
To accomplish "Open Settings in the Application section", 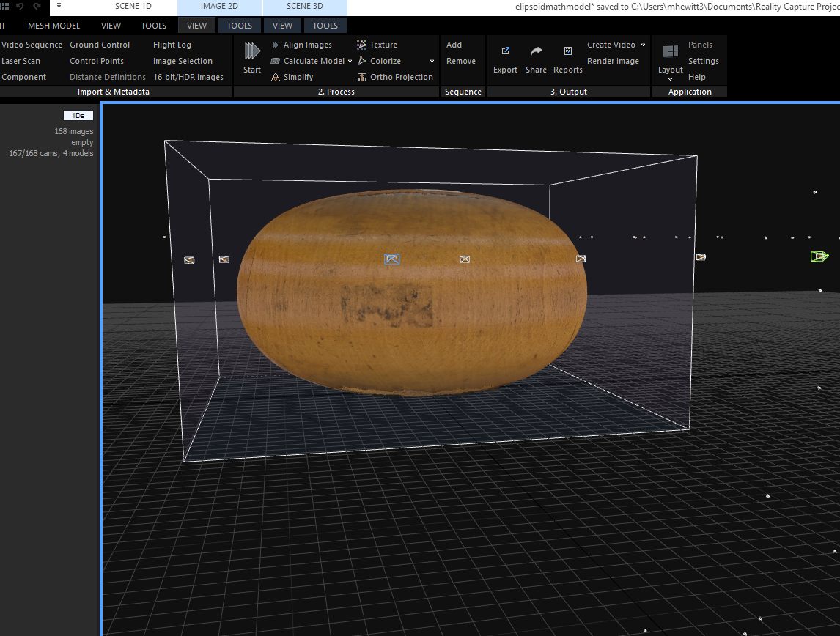I will [x=703, y=61].
